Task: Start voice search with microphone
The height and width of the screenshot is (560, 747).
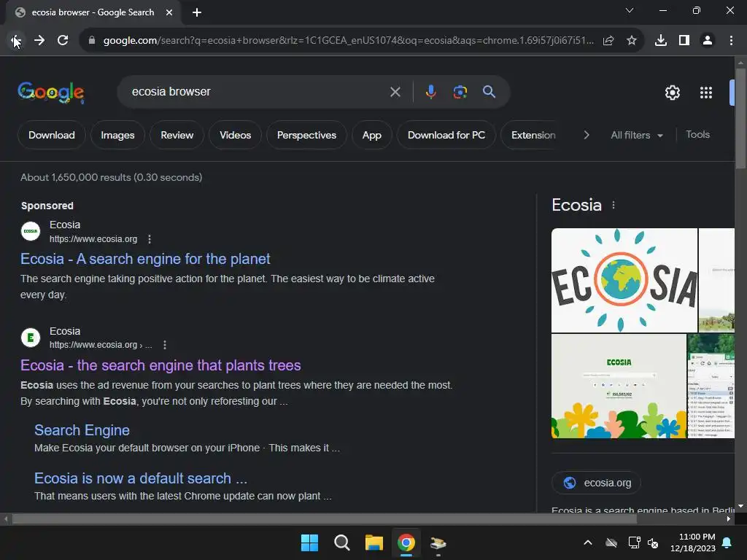Action: point(430,92)
